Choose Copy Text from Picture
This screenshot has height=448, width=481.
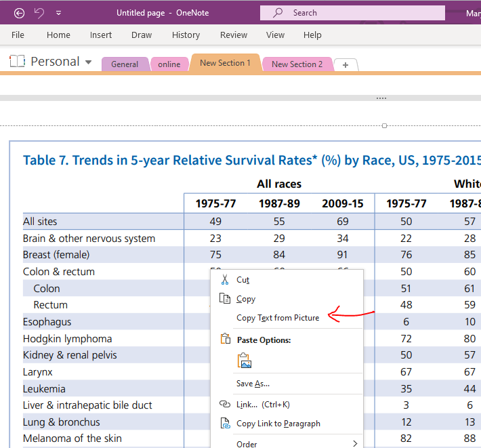(x=277, y=318)
